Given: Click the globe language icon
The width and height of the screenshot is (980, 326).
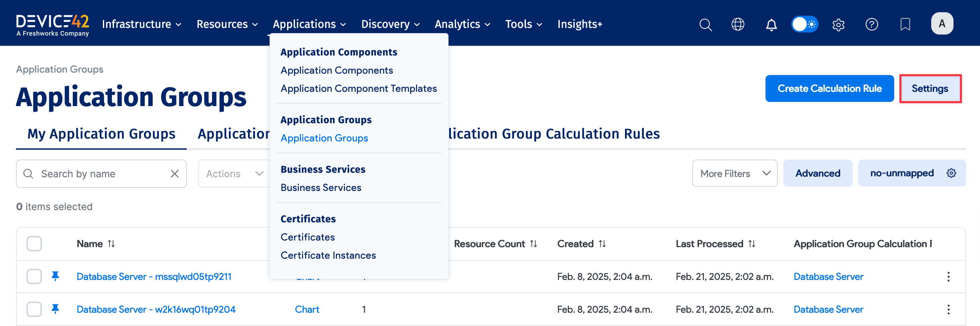Looking at the screenshot, I should [738, 24].
